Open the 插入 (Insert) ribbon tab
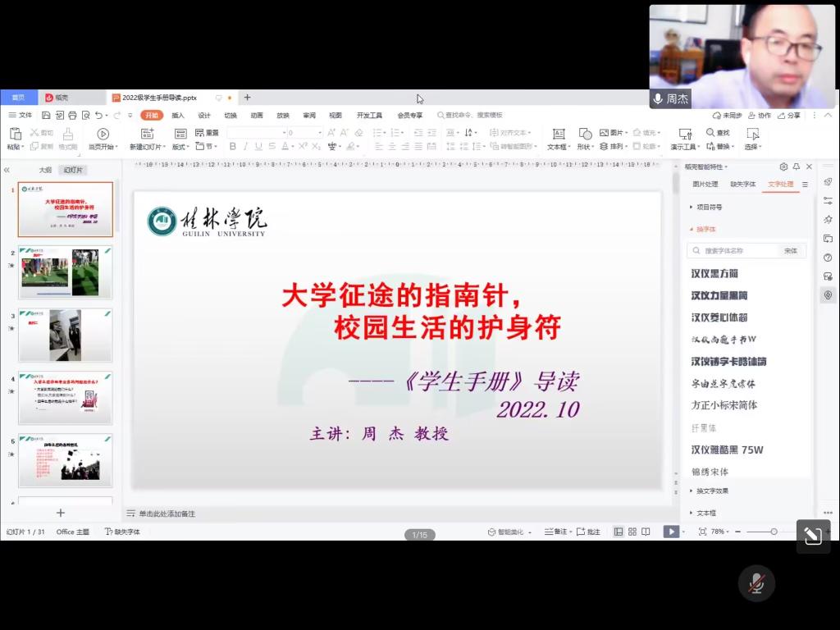Viewport: 840px width, 630px height. pyautogui.click(x=178, y=116)
